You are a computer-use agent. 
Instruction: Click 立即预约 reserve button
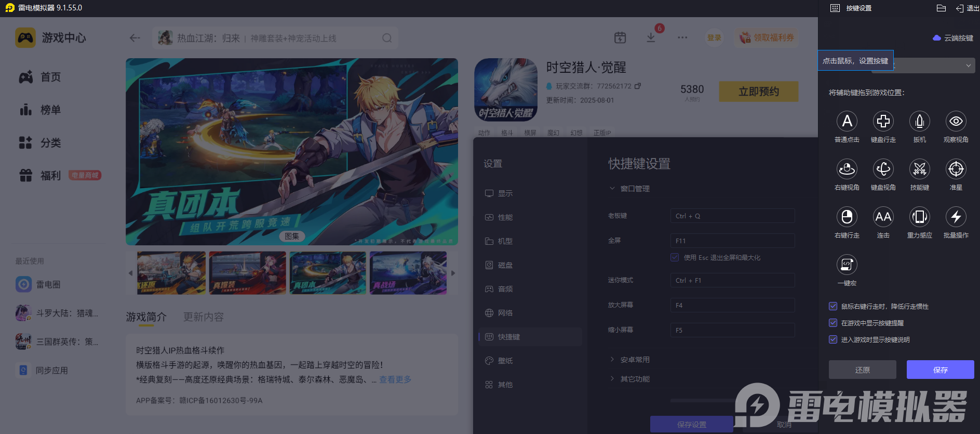click(x=759, y=91)
